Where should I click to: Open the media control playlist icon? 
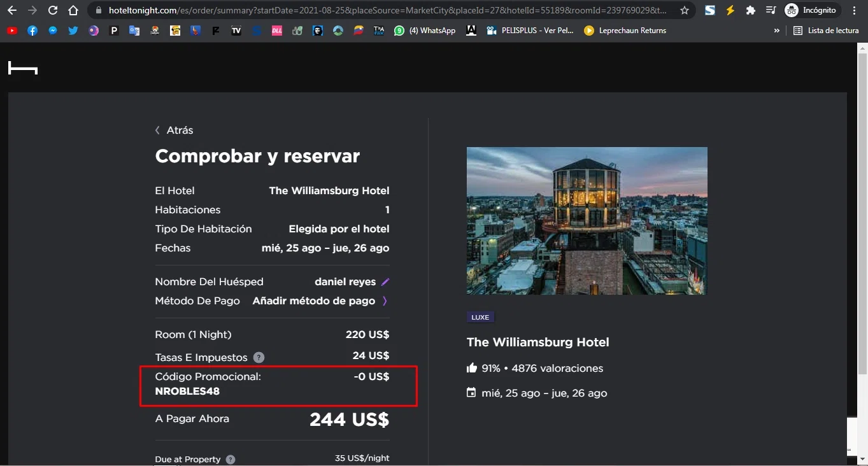click(x=771, y=10)
